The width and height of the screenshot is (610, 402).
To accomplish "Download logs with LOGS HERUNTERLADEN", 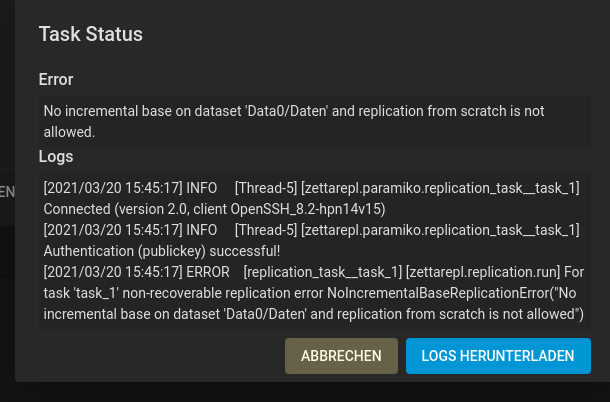I will (498, 356).
